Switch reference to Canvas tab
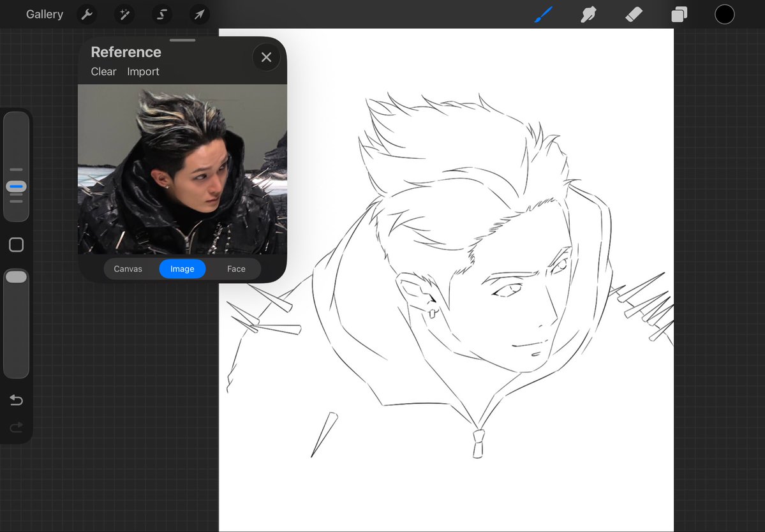Screen dimensions: 765x532 (x=128, y=269)
